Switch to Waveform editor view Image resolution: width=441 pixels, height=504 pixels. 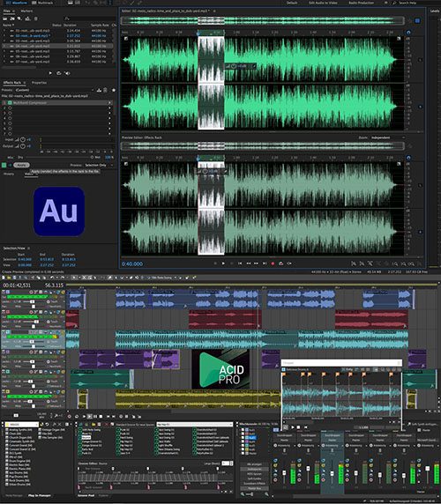pyautogui.click(x=16, y=3)
